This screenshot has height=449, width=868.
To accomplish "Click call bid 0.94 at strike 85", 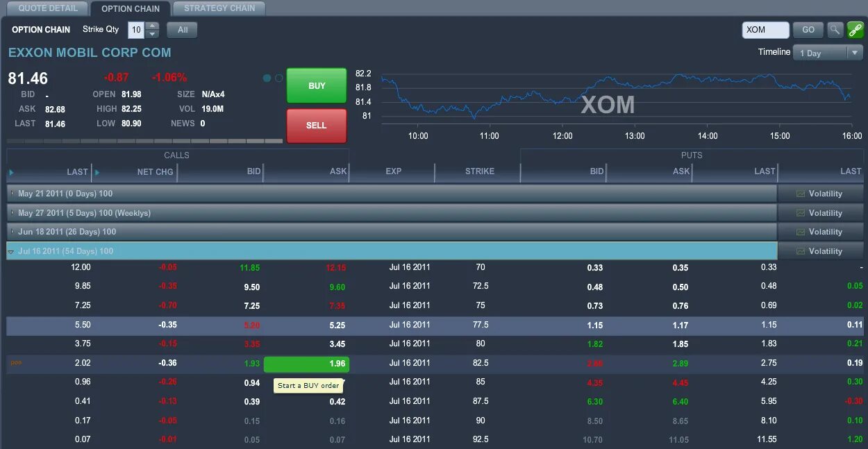I will point(252,383).
